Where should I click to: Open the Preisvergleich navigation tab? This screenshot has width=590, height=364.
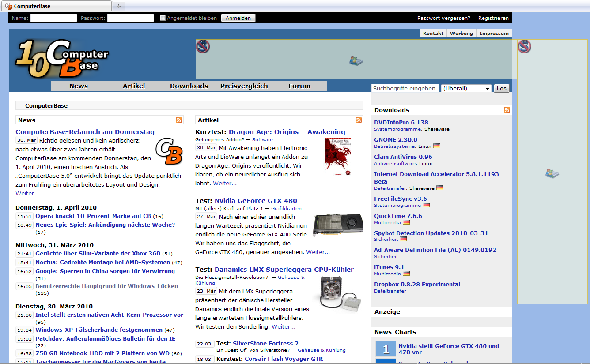click(244, 86)
